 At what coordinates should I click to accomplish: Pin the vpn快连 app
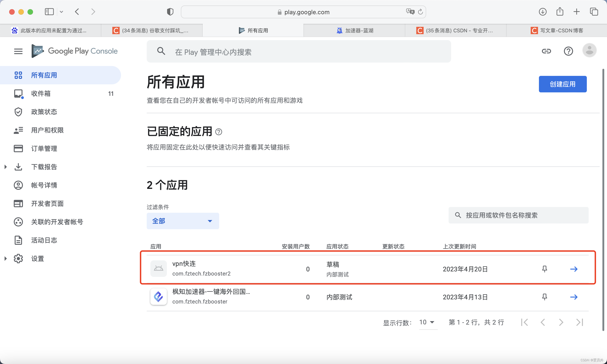point(544,269)
